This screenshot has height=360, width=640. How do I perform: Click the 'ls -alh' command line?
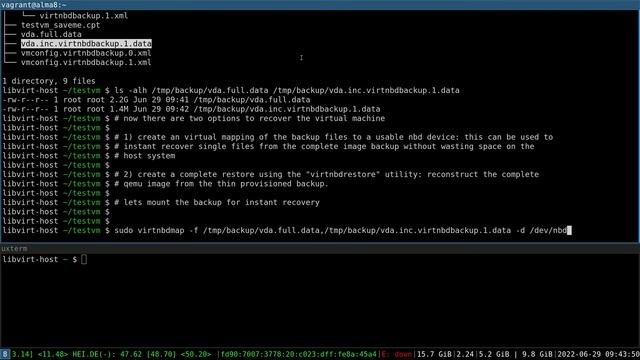(x=231, y=90)
